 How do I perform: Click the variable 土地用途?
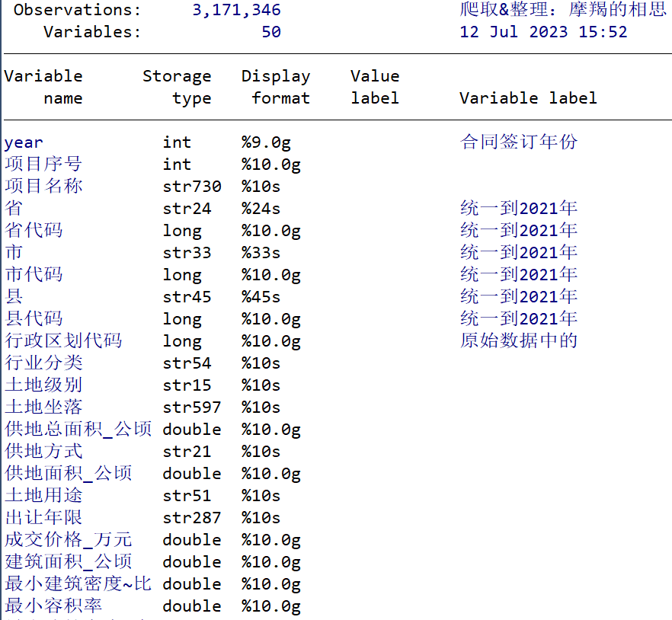click(x=43, y=495)
